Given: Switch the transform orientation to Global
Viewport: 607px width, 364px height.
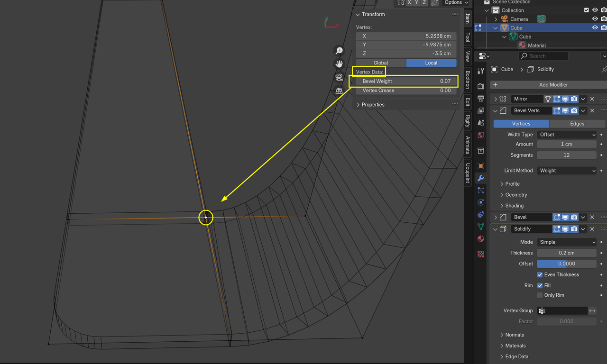Looking at the screenshot, I should pos(381,63).
